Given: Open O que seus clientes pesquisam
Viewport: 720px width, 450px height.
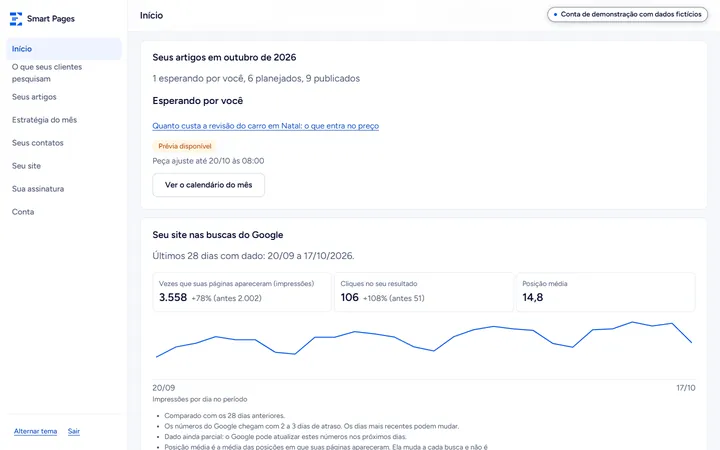Looking at the screenshot, I should [x=64, y=73].
